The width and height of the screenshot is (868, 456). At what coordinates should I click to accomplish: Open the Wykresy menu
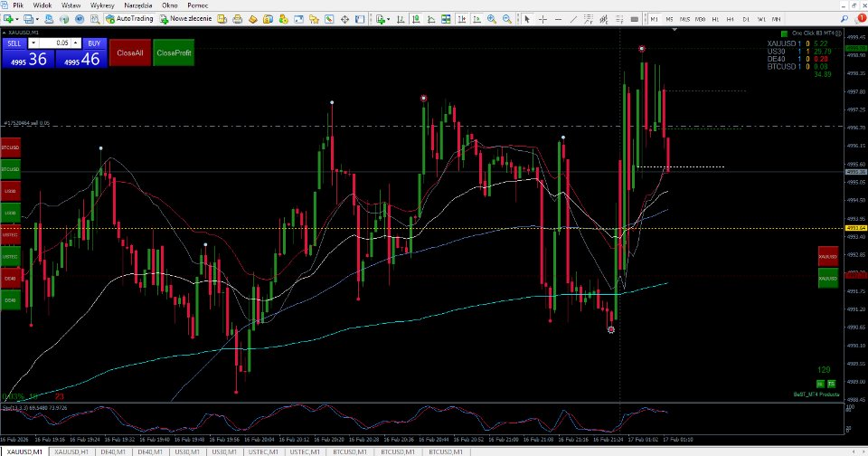click(x=102, y=5)
